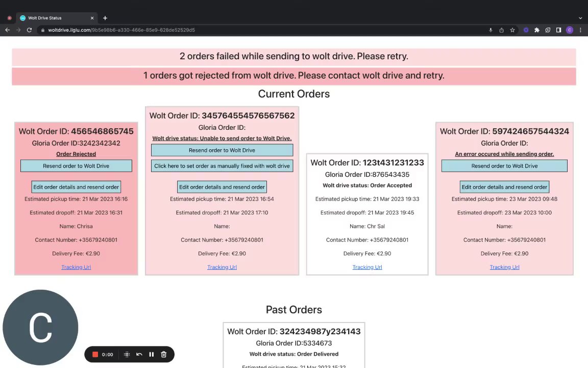Stop the screen recording
The image size is (588, 368).
95,355
